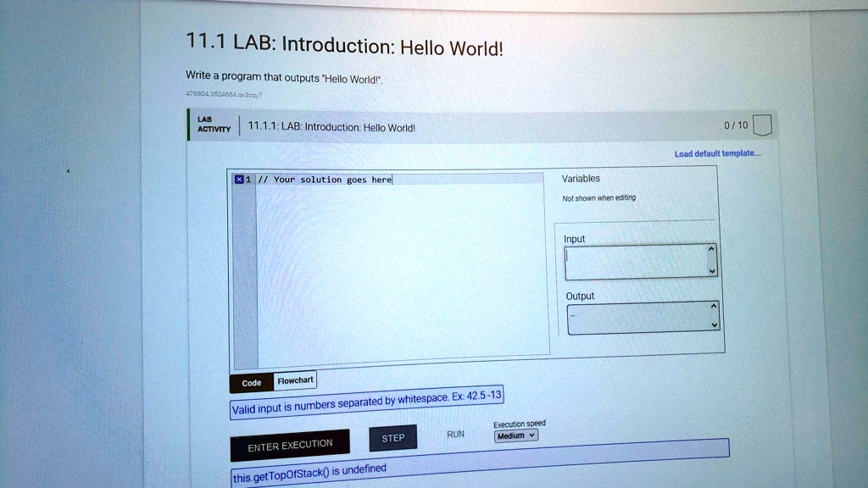Check the completion checkbox next to 0/10
868x488 pixels.
coord(760,123)
